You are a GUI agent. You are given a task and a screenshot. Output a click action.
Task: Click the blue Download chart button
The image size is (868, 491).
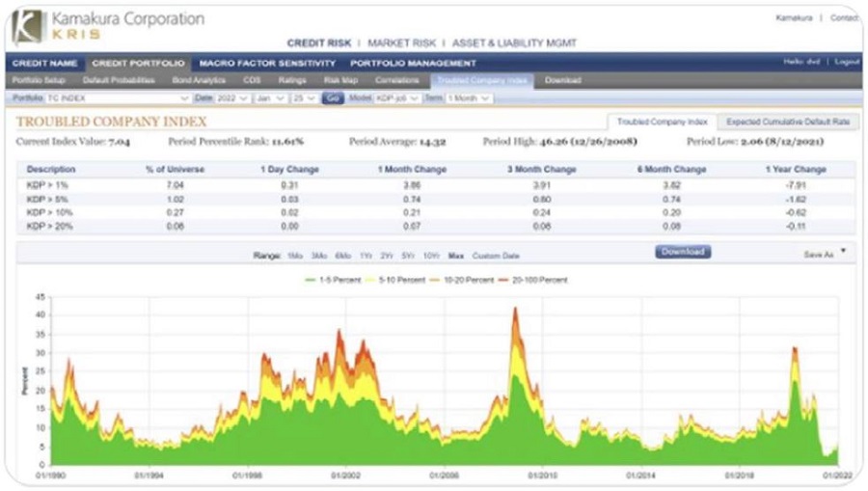pos(684,252)
